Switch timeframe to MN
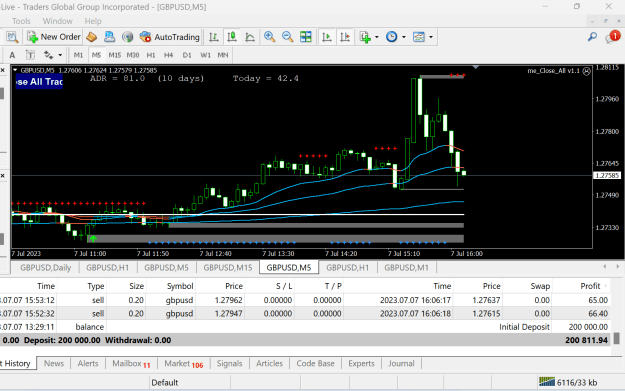The image size is (625, 391). [223, 55]
